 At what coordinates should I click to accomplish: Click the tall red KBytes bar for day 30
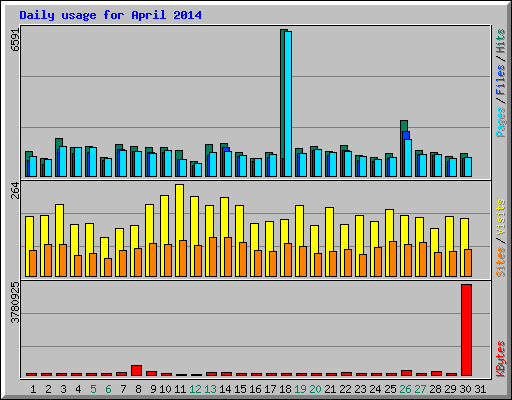coord(466,330)
